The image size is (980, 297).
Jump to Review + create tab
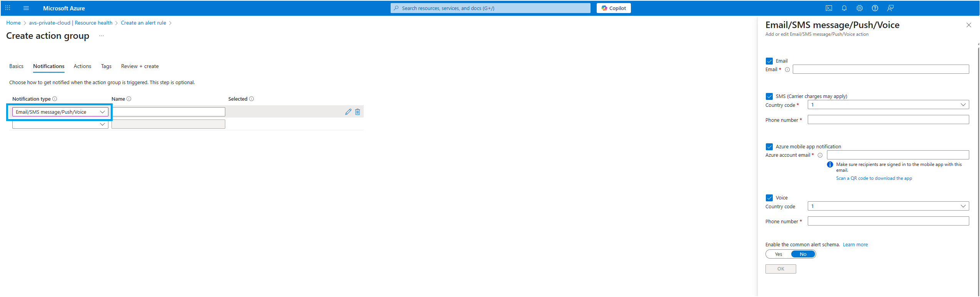point(140,66)
